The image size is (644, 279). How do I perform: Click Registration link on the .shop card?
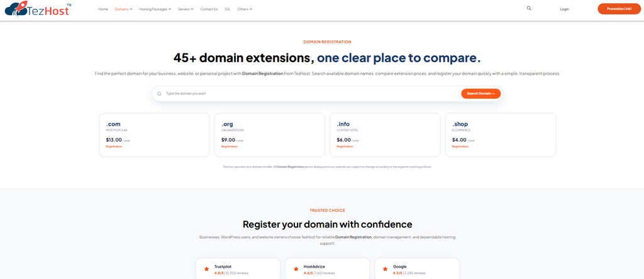pyautogui.click(x=460, y=146)
